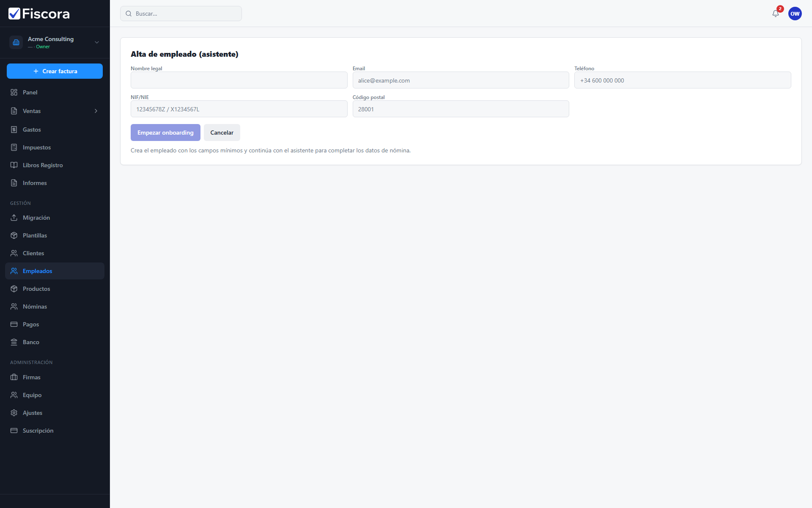Click the Nombre legal input field
Screen dimensions: 812x508
239,80
